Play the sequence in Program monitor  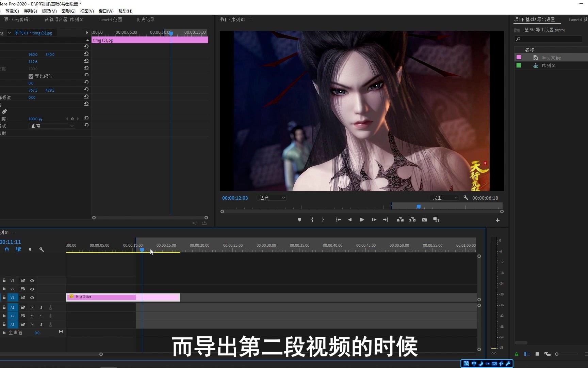(362, 220)
